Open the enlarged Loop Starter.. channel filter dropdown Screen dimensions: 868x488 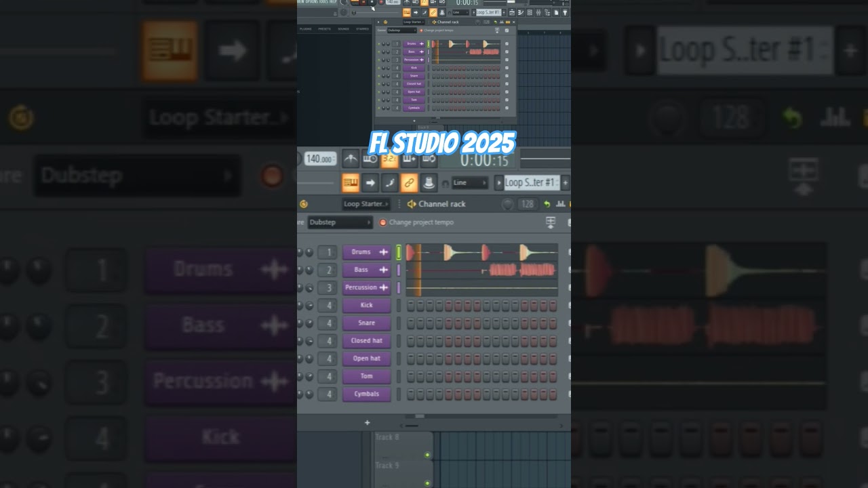[366, 204]
